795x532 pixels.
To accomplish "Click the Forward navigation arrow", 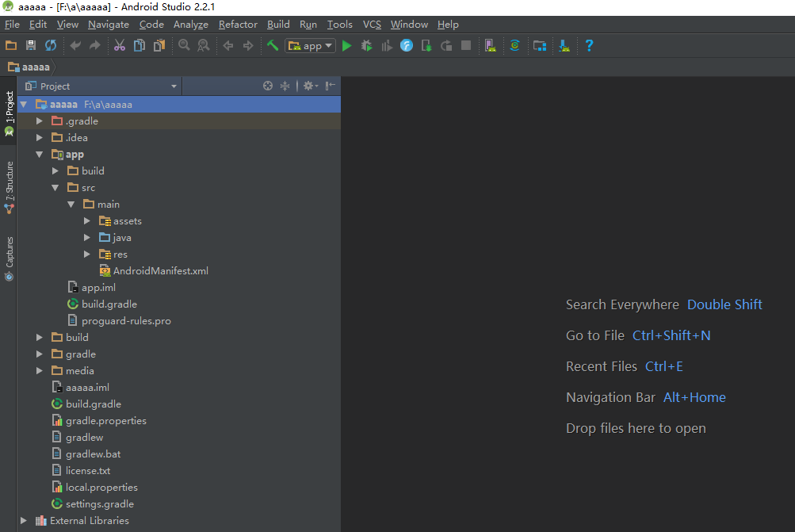I will click(248, 46).
